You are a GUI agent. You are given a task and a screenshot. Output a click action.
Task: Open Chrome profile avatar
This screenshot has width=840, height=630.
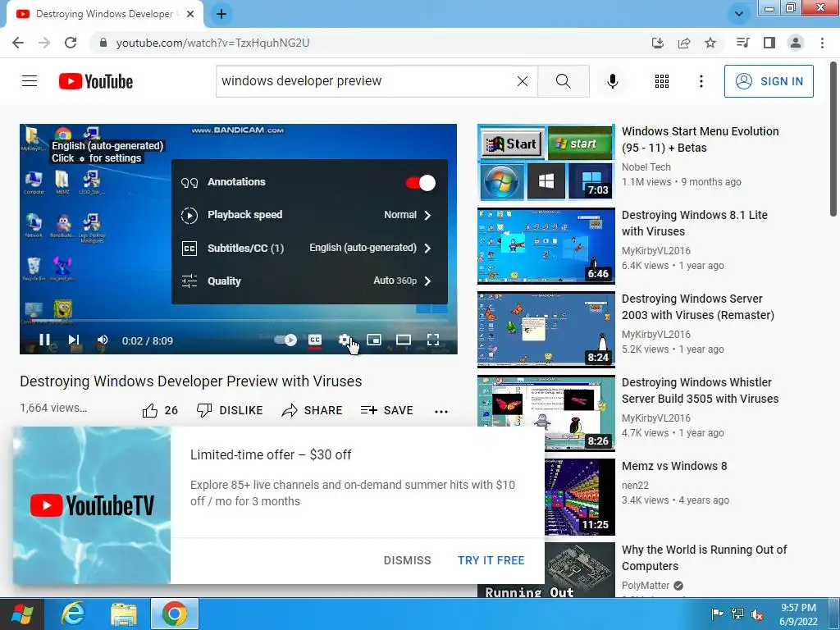796,43
